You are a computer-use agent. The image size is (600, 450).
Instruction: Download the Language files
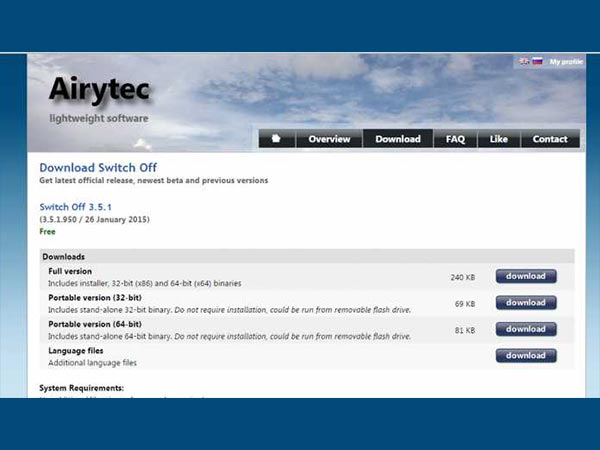(526, 355)
